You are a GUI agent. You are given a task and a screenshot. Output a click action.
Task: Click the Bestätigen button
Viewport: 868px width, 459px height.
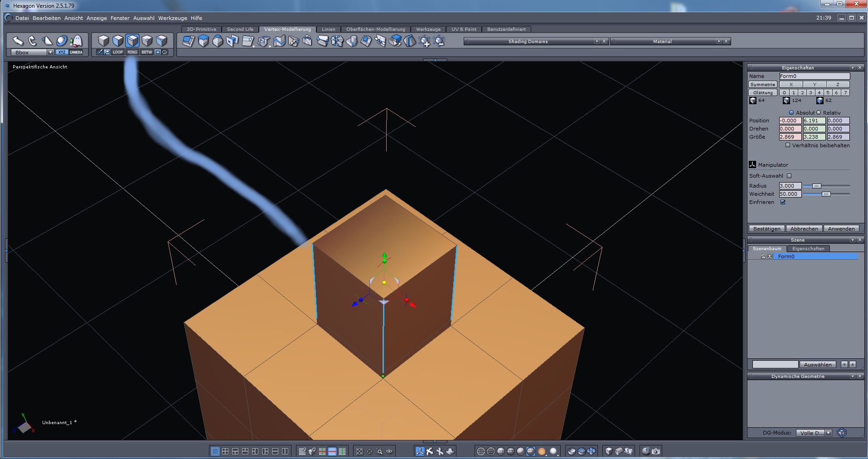(x=767, y=229)
